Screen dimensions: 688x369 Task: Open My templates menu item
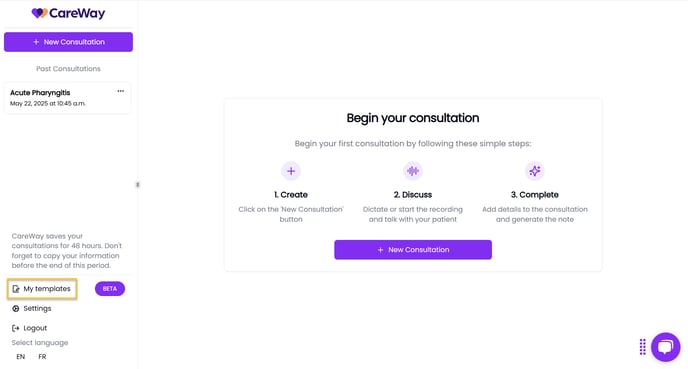(42, 289)
